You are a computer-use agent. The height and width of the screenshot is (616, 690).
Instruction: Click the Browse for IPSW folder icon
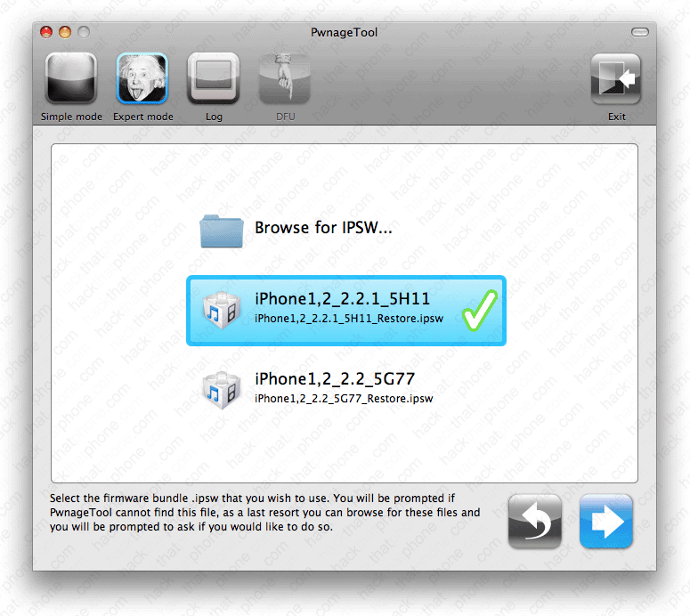(222, 231)
